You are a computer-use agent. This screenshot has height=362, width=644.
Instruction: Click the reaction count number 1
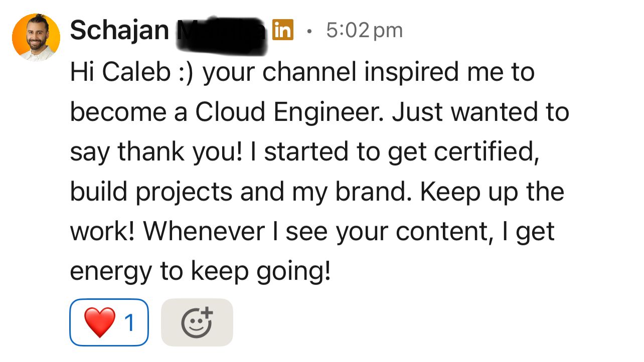click(129, 322)
